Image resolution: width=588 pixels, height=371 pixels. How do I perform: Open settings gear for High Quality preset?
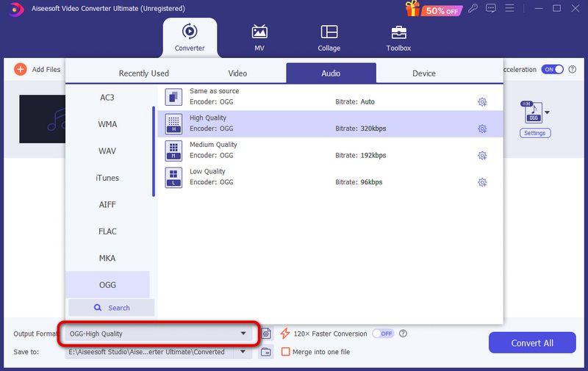click(x=482, y=129)
